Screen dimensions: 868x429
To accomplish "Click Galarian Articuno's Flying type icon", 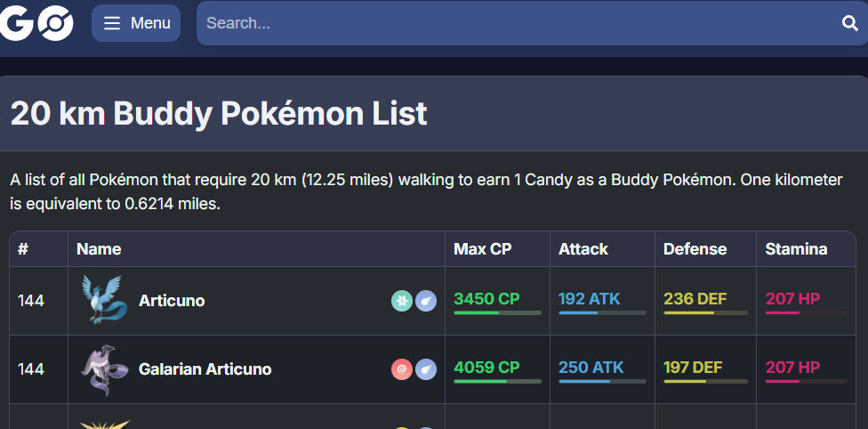I will (x=426, y=369).
